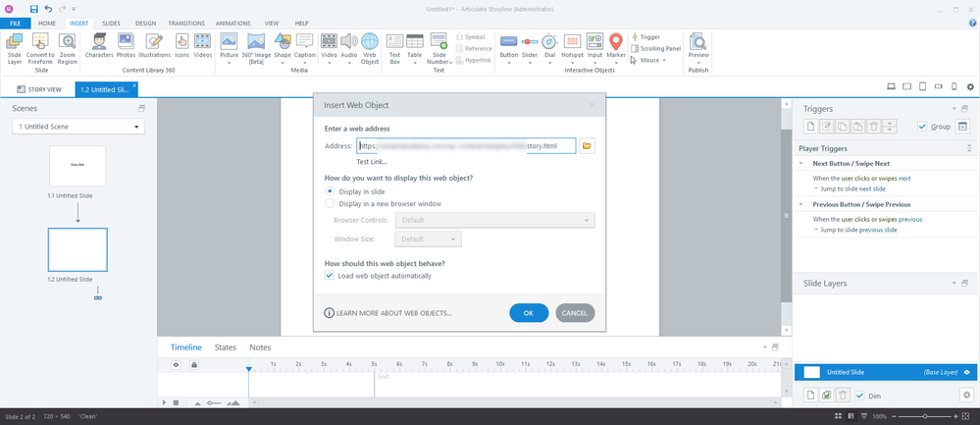Collapse Next Button / Swipe Next trigger

point(802,163)
